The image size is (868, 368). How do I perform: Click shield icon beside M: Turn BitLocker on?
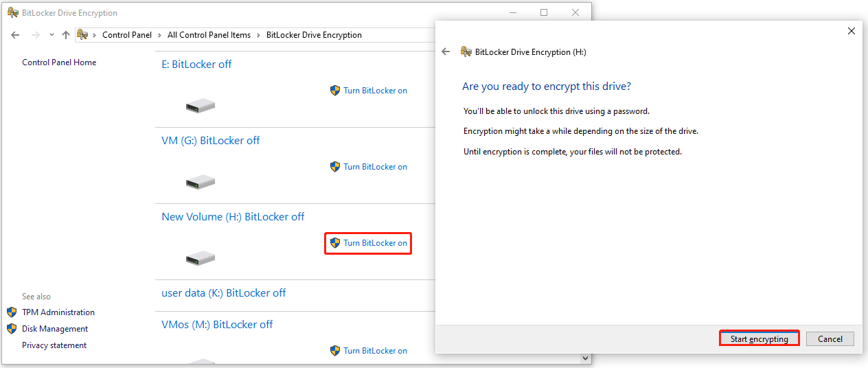coord(335,351)
